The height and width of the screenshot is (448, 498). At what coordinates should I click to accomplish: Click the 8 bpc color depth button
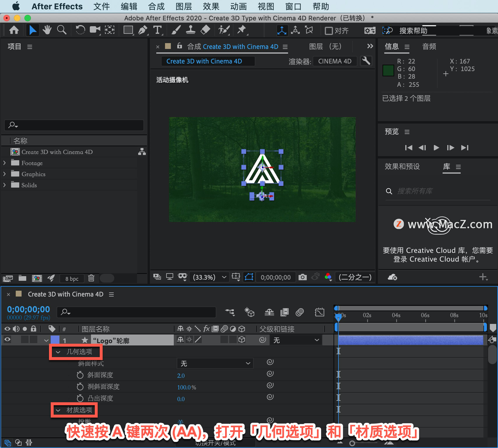(72, 278)
